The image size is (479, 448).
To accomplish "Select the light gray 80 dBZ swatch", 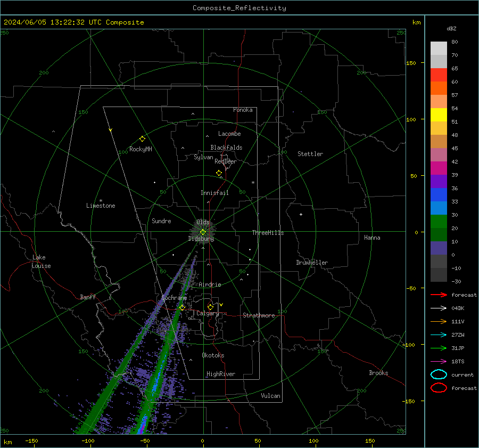I will tap(439, 48).
